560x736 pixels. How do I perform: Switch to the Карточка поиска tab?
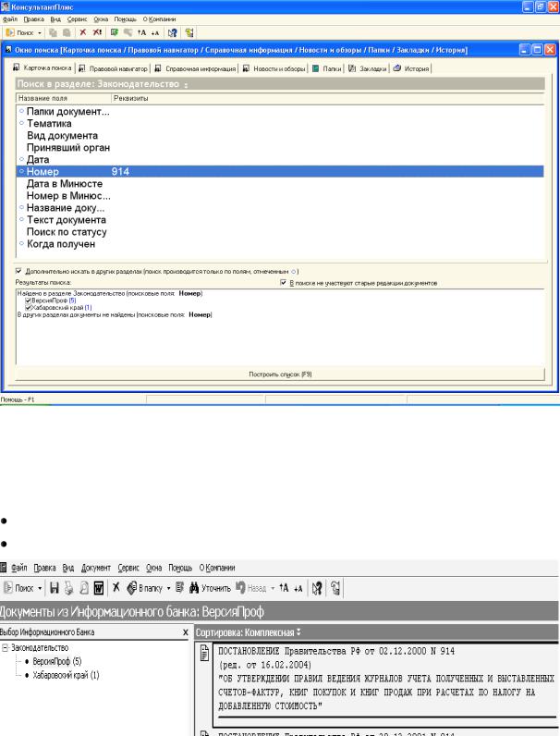point(43,68)
